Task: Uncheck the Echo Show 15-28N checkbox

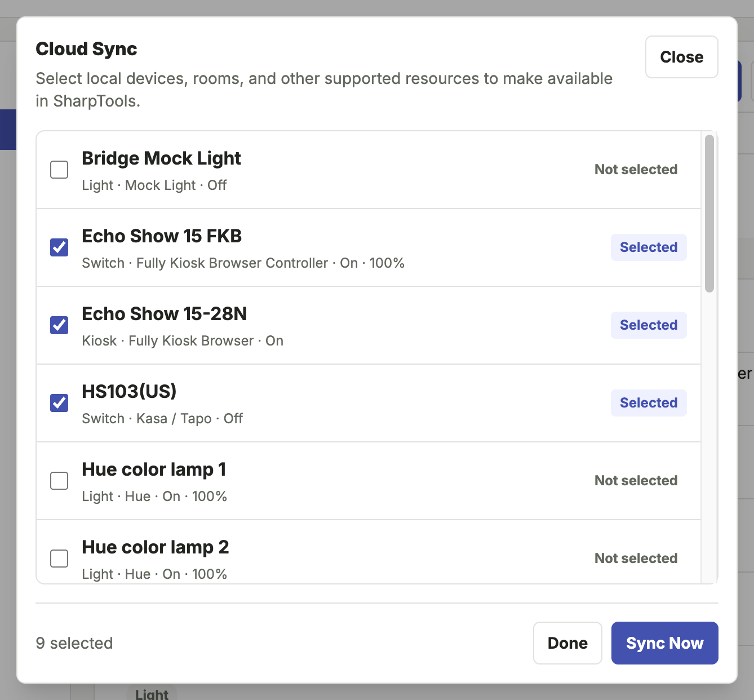Action: (59, 325)
